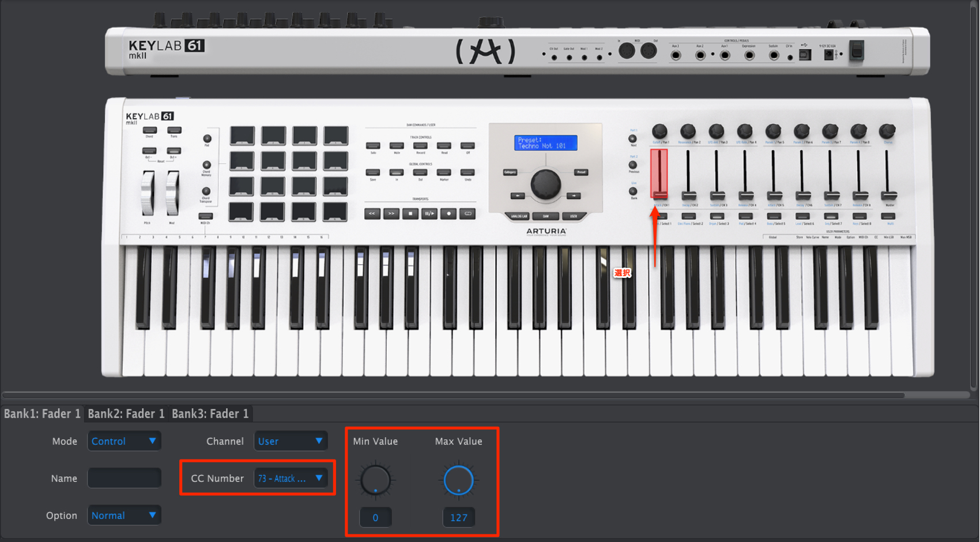This screenshot has width=980, height=542.
Task: Select pad 1 in the top-left of grid
Action: (242, 135)
